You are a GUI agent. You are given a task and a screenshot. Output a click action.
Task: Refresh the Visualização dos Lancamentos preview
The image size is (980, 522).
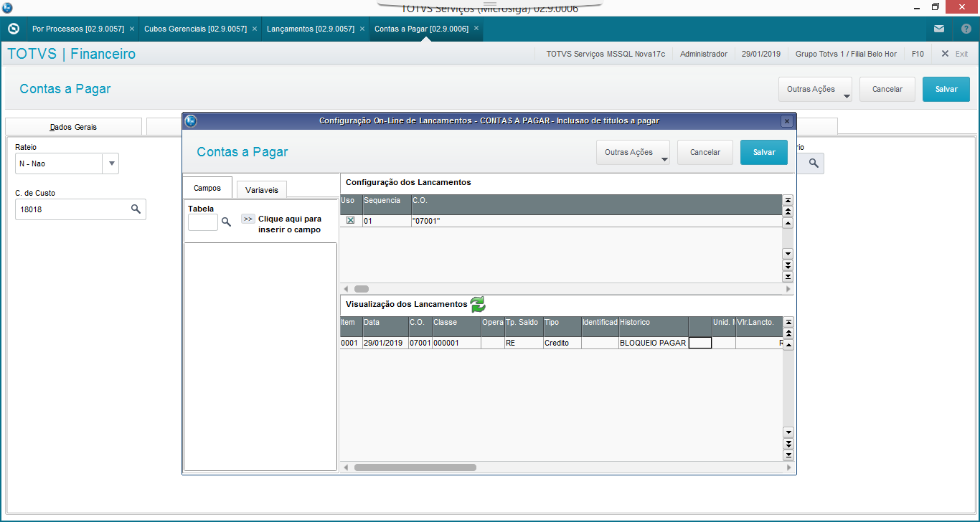tap(478, 304)
